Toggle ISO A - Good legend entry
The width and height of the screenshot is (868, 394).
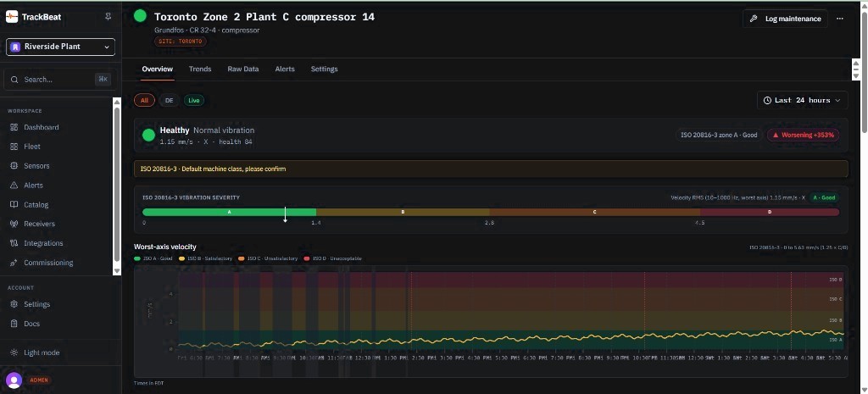click(x=153, y=258)
